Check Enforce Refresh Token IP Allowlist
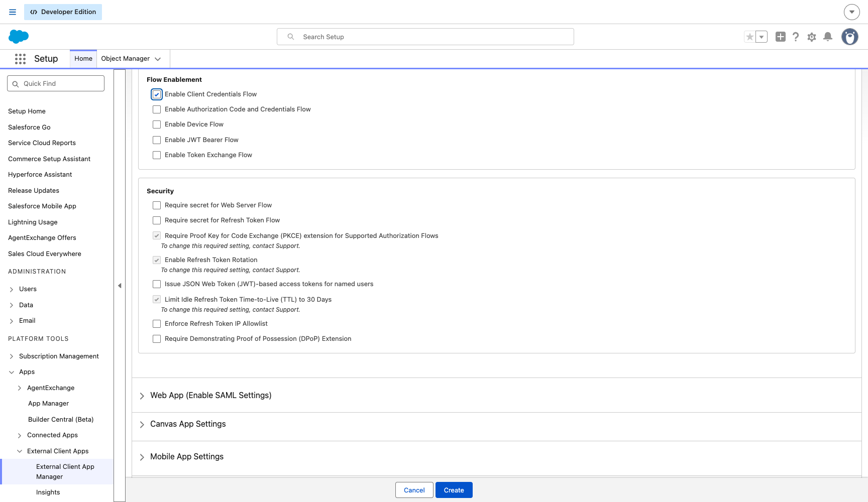 pyautogui.click(x=157, y=324)
